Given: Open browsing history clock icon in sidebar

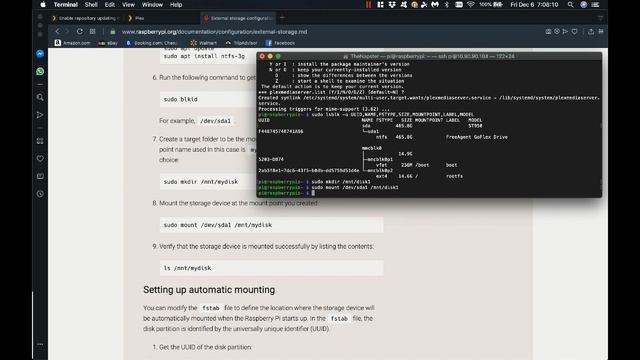Looking at the screenshot, I should point(40,194).
